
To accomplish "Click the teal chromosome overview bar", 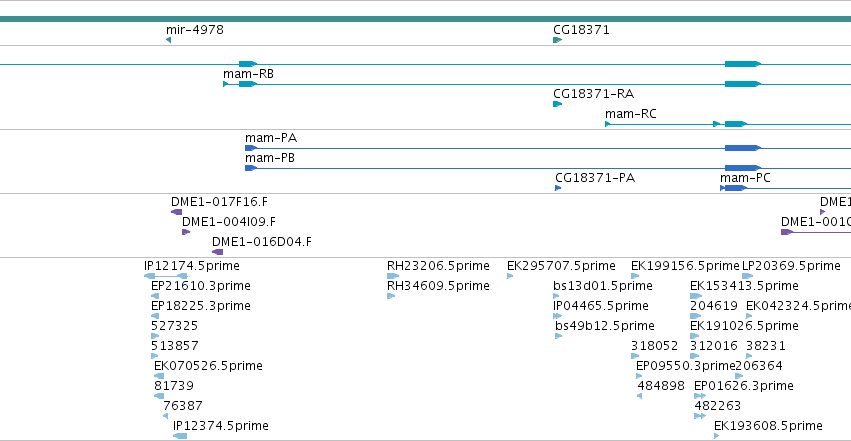I will (x=426, y=19).
